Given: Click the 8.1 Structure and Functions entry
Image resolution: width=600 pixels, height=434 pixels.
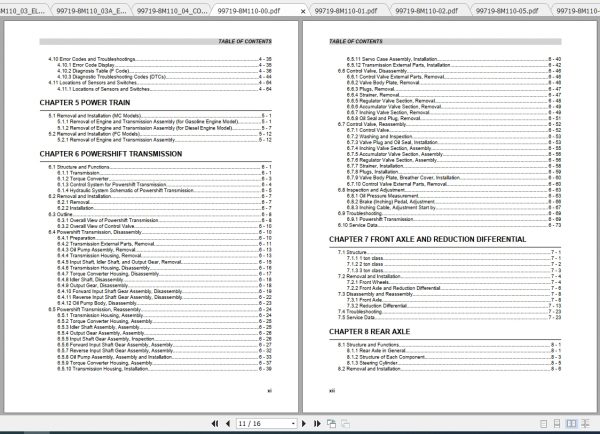Looking at the screenshot, I should tap(449, 345).
